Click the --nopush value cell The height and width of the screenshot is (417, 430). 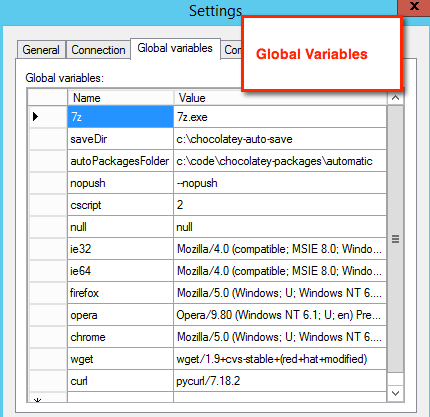point(280,183)
